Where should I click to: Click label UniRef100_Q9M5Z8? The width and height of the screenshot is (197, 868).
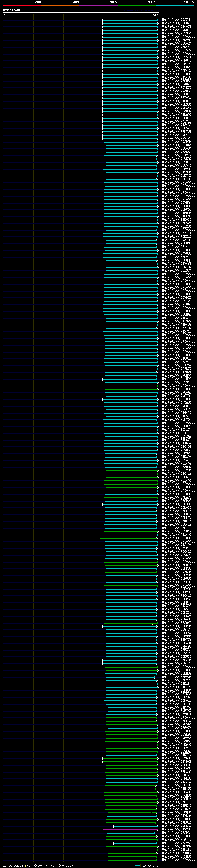tap(177, 128)
